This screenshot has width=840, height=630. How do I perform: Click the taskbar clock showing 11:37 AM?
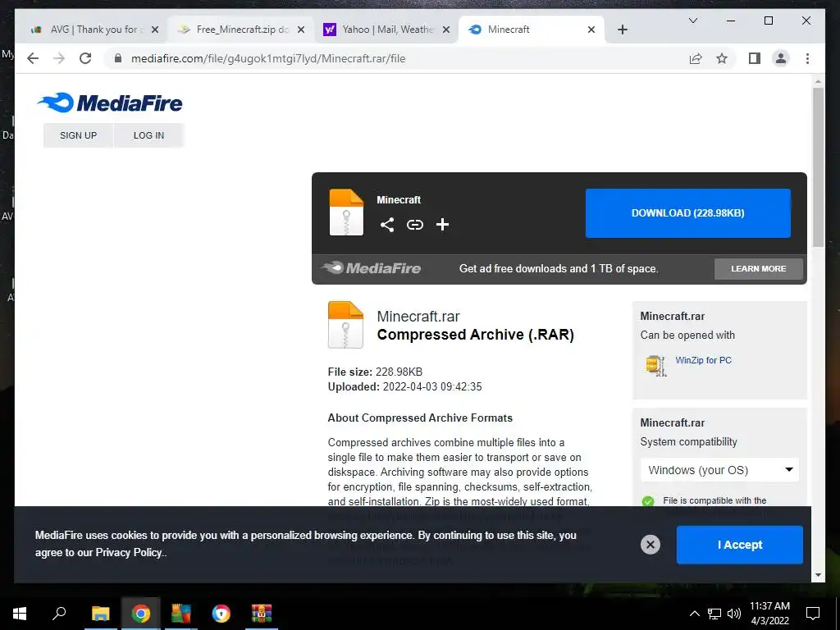769,614
